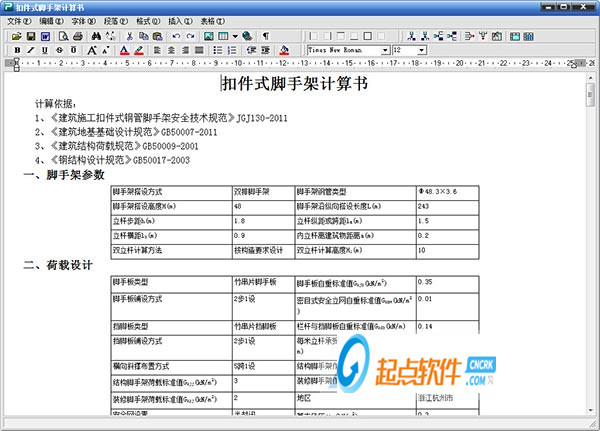
Task: Open the 插入 menu
Action: click(x=180, y=21)
